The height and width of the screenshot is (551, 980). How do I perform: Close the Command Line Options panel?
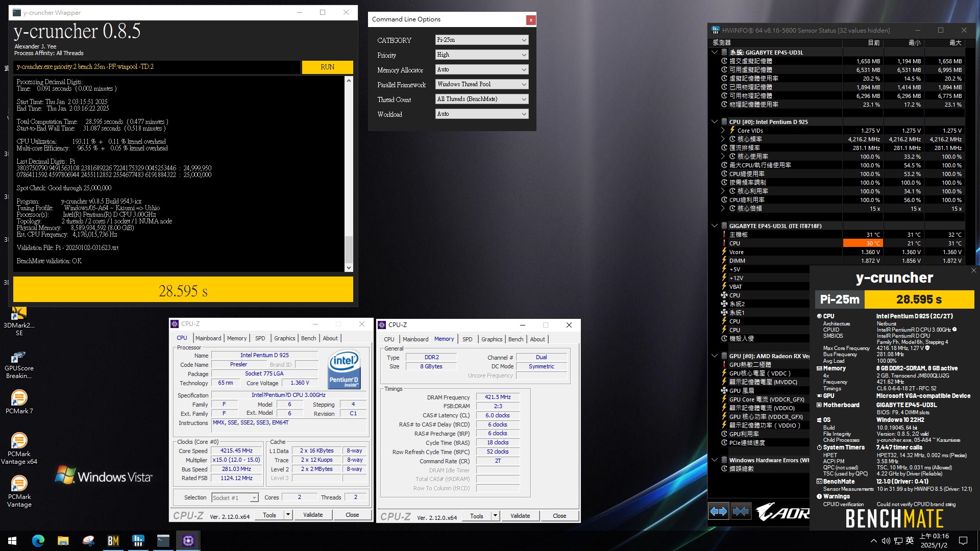[x=531, y=20]
